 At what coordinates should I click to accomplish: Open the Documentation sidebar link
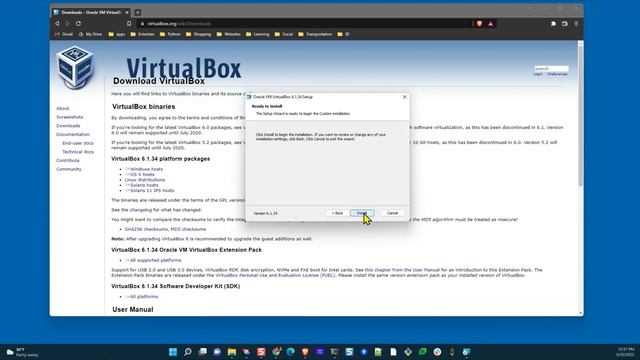pos(73,134)
